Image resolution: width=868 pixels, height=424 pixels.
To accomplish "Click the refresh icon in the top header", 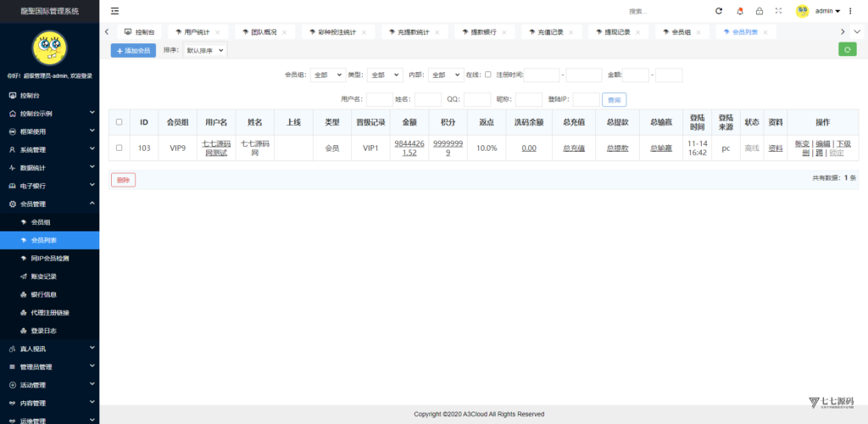I will coord(719,11).
